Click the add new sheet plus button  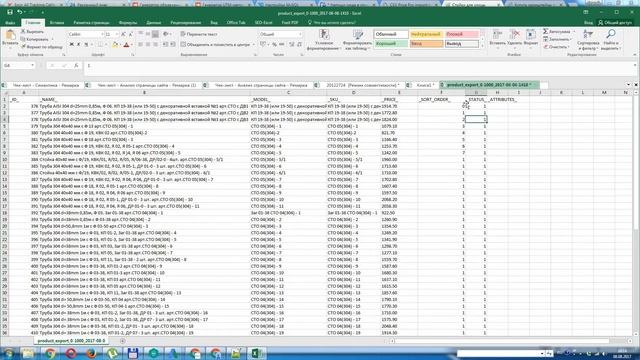point(122,340)
